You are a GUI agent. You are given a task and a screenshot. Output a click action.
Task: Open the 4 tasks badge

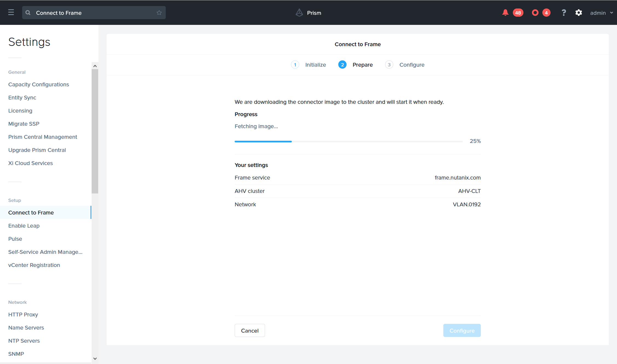tap(546, 13)
